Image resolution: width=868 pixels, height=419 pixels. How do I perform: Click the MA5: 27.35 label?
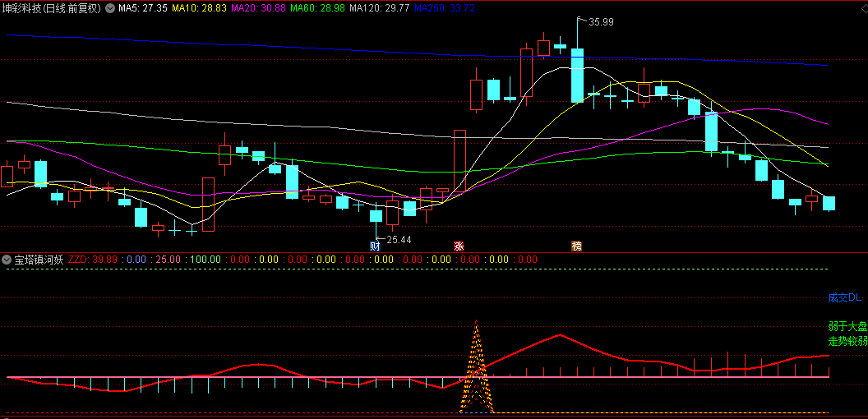pyautogui.click(x=143, y=8)
